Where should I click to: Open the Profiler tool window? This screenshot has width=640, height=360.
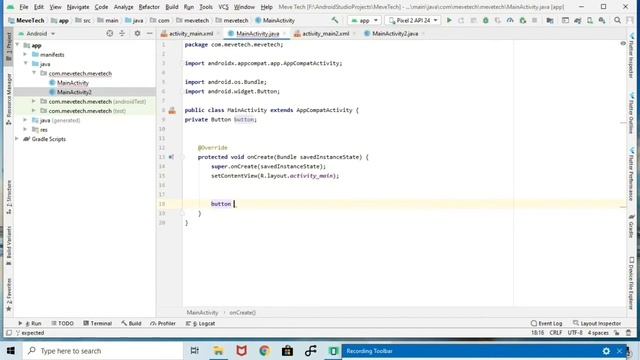163,323
